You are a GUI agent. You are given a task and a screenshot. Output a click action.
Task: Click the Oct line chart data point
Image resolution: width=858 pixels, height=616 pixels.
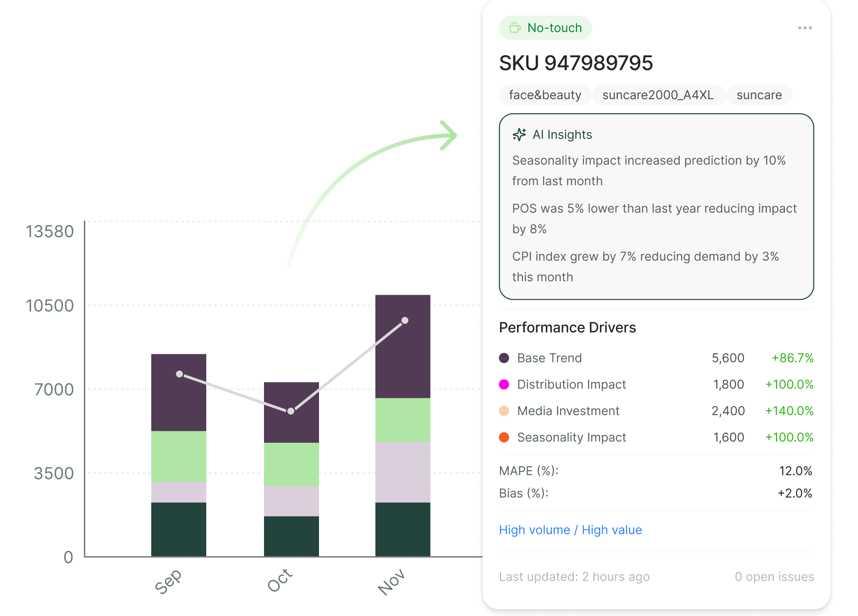291,411
